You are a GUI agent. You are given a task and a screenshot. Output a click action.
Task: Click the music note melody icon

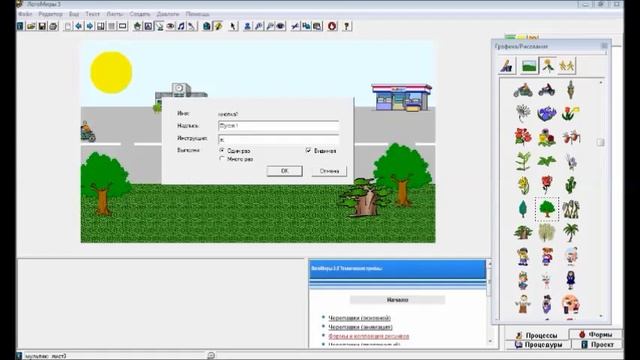(x=181, y=27)
